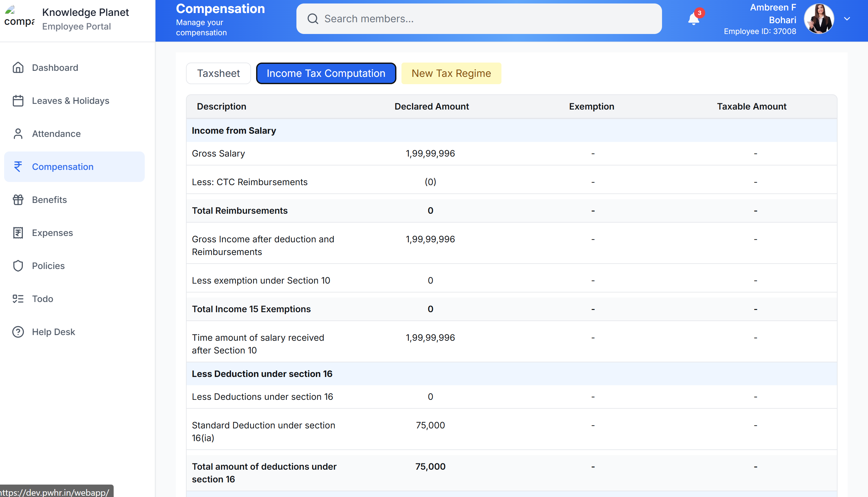Select the Leaves & Holidays calendar icon
This screenshot has width=868, height=497.
(18, 101)
